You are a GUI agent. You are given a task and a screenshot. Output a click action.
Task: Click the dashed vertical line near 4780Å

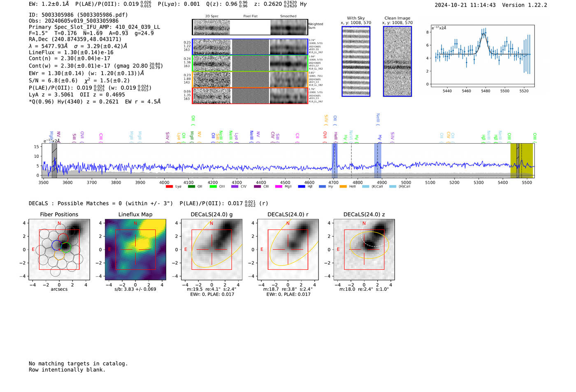click(351, 160)
